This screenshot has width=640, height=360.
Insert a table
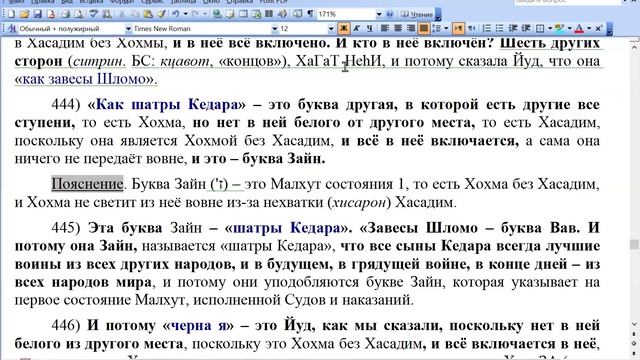pos(243,14)
